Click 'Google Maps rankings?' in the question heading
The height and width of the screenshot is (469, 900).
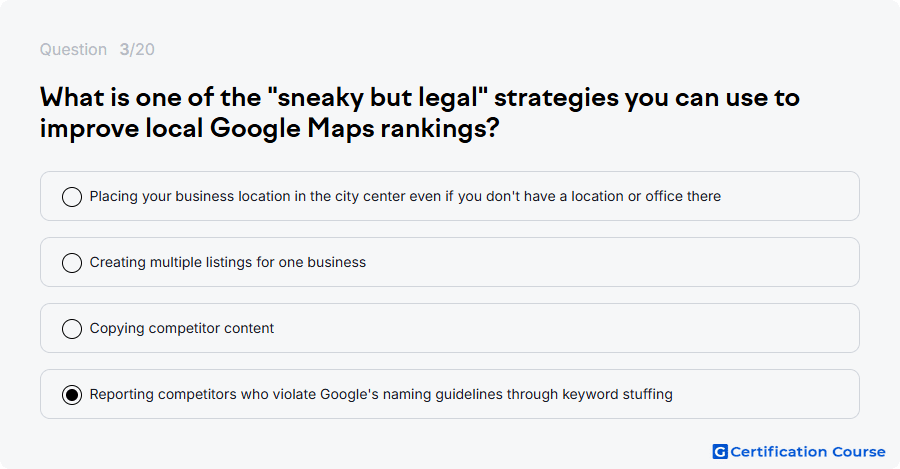355,128
